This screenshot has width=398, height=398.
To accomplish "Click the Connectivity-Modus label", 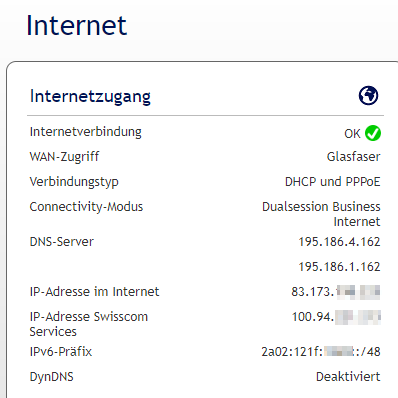I will (86, 207).
